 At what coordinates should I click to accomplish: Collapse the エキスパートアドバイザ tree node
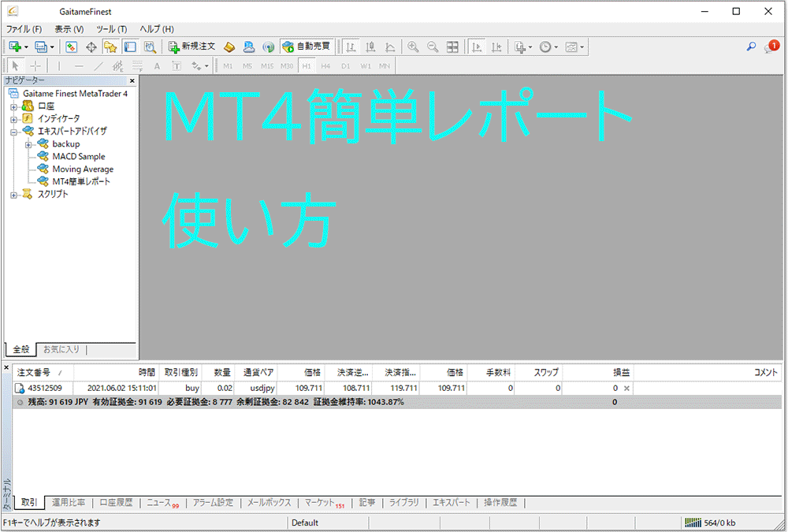click(13, 132)
